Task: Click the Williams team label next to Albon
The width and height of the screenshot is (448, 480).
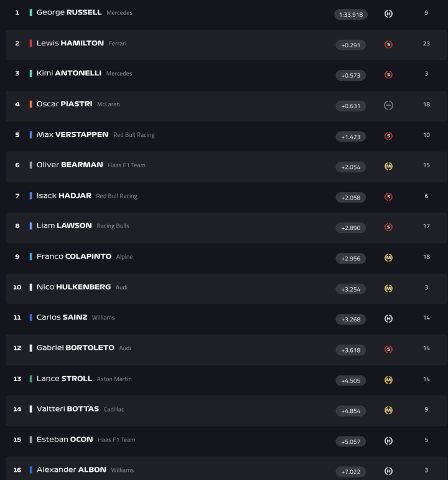Action: (x=123, y=470)
